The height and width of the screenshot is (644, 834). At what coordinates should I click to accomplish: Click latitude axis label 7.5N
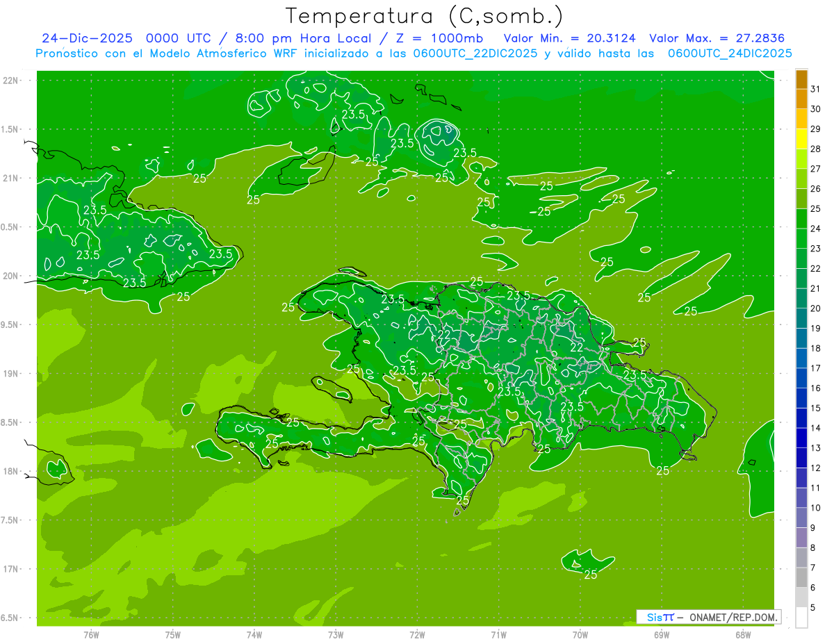[x=10, y=520]
